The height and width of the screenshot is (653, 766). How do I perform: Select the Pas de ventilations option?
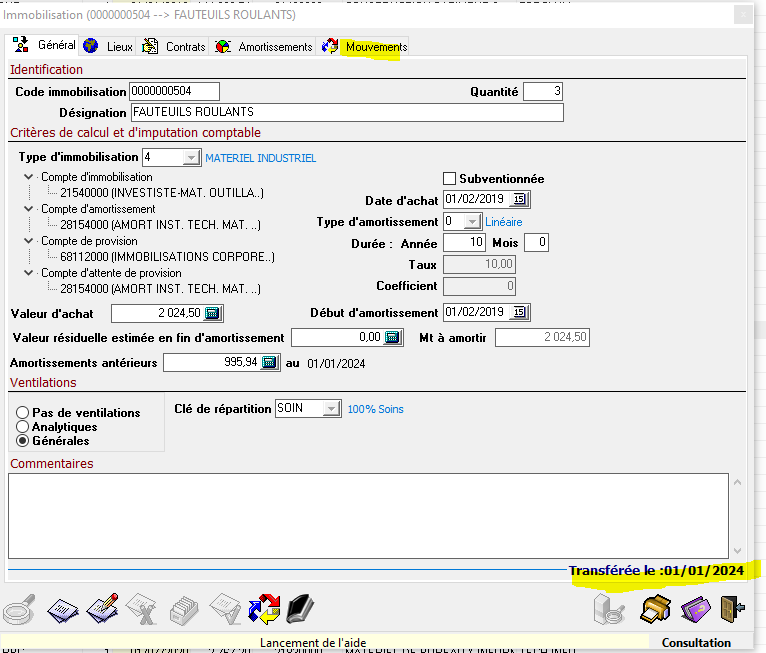click(22, 413)
